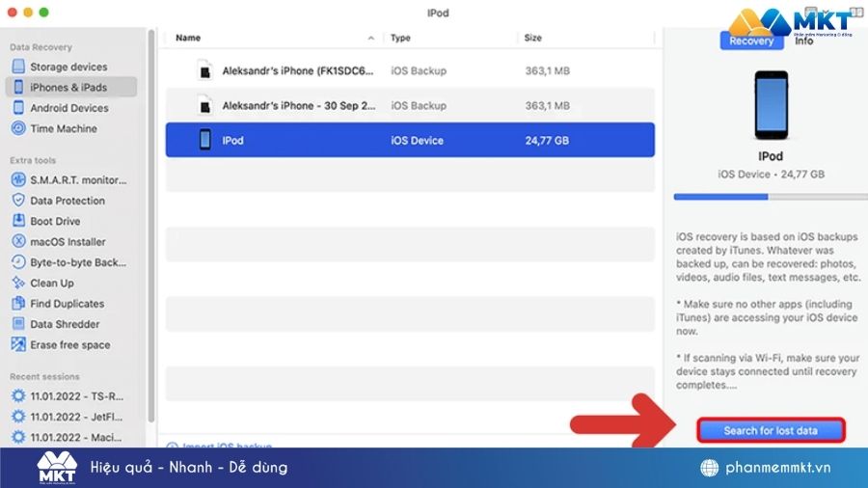This screenshot has height=488, width=868.
Task: Click the macOS Installer icon
Action: [18, 241]
